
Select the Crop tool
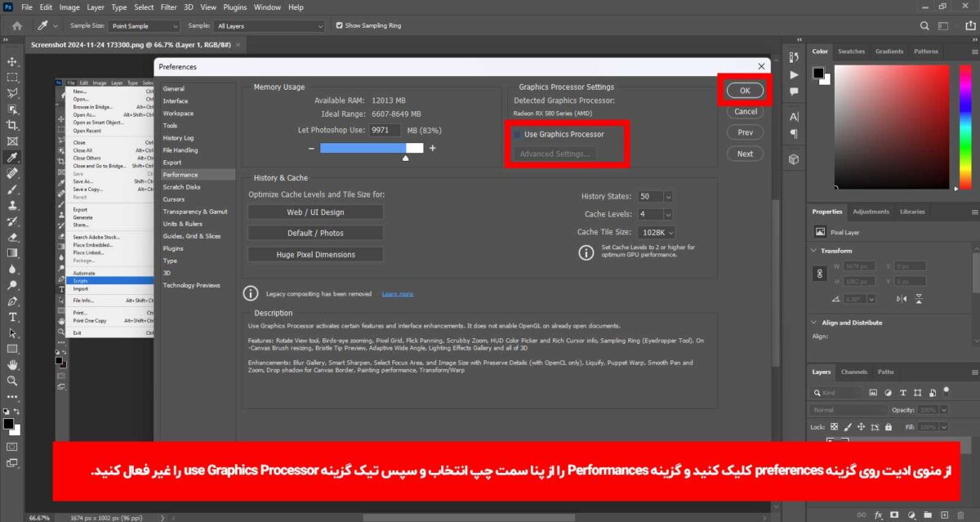pyautogui.click(x=12, y=125)
